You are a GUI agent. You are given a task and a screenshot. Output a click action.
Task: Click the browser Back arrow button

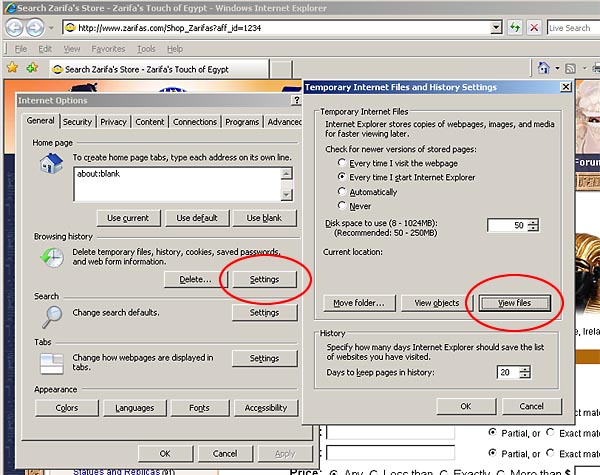15,28
